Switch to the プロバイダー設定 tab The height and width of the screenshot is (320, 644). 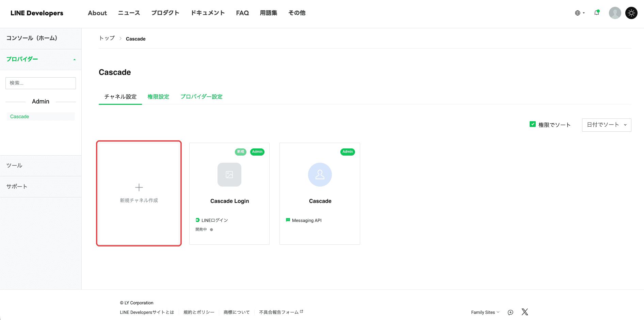coord(202,97)
